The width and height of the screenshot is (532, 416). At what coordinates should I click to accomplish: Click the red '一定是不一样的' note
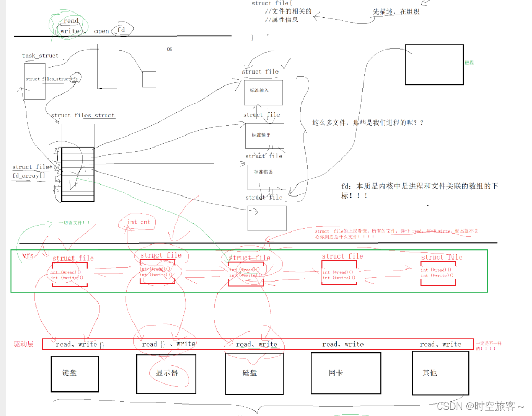pyautogui.click(x=489, y=346)
